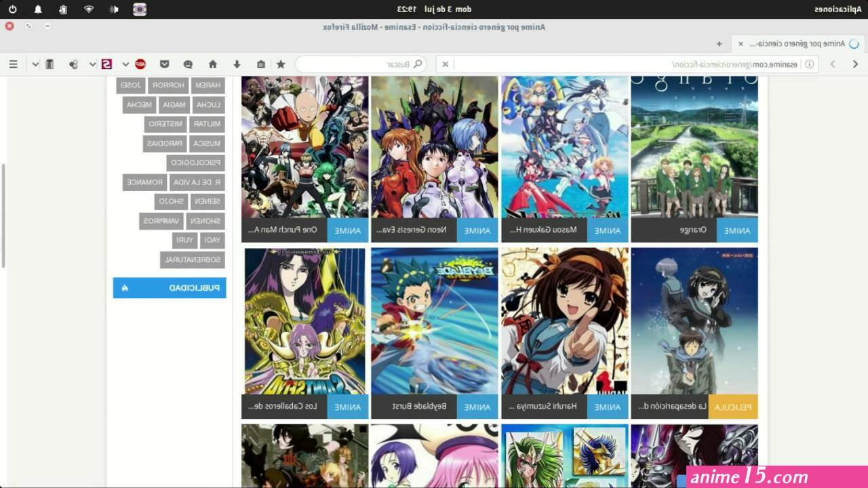The width and height of the screenshot is (868, 488).
Task: Choose the MISTERIO genre tag
Action: (x=165, y=124)
